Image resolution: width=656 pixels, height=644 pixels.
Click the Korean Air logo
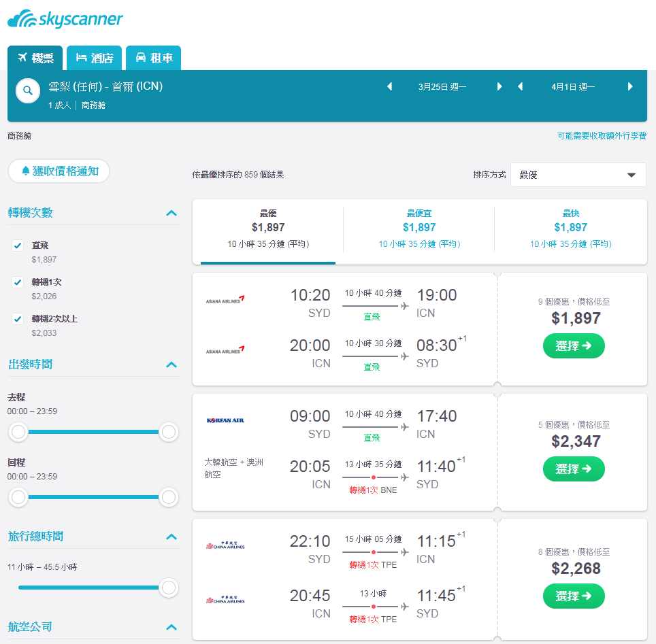(x=225, y=420)
